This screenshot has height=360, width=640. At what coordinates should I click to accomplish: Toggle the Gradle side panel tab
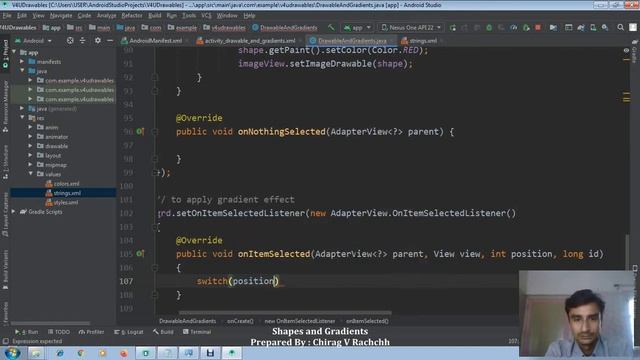coord(634,52)
